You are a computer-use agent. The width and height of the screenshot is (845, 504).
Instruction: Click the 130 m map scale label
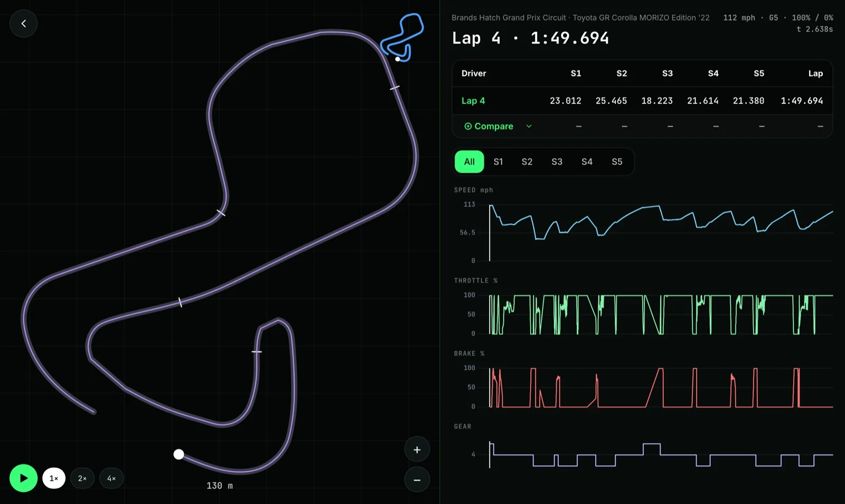click(220, 486)
